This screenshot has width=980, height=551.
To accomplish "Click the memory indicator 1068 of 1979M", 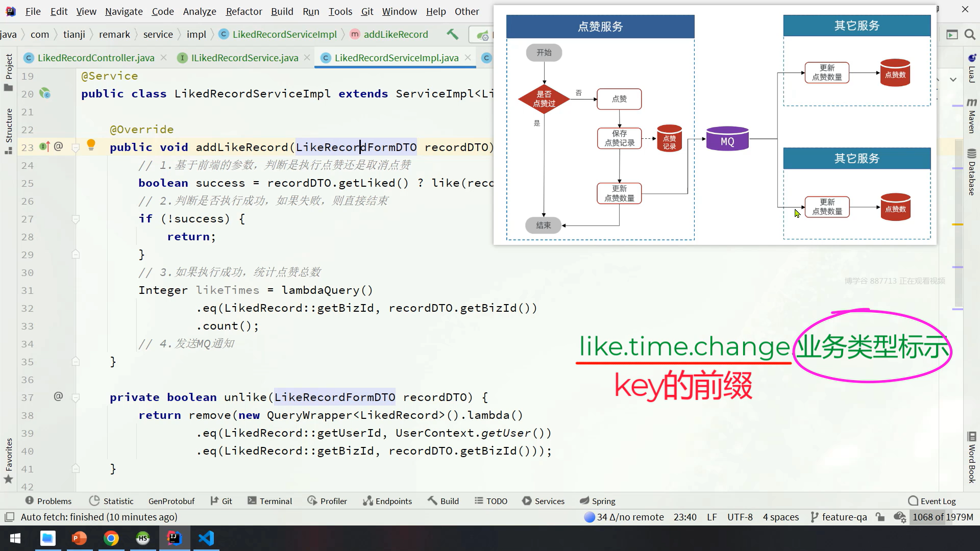I will pos(942,517).
